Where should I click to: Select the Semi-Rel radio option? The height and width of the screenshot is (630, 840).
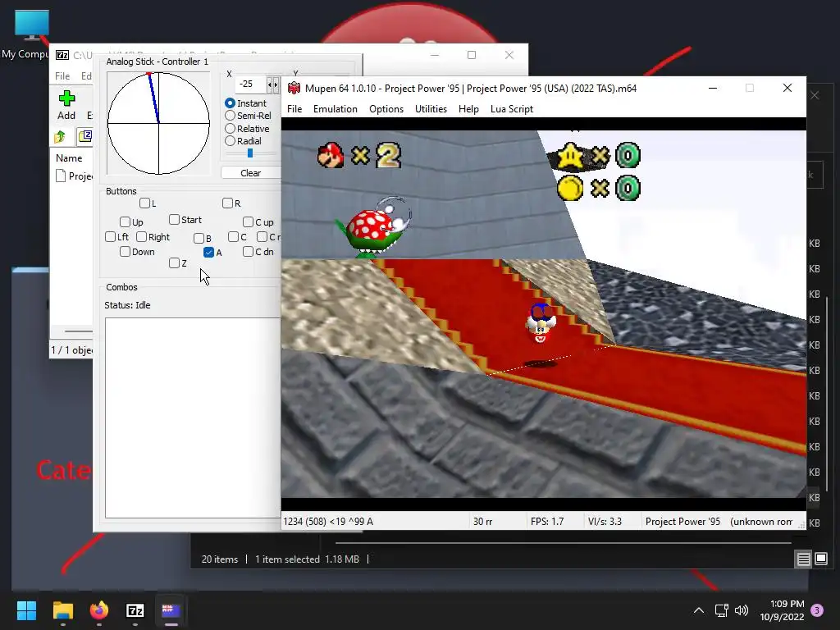(x=230, y=115)
